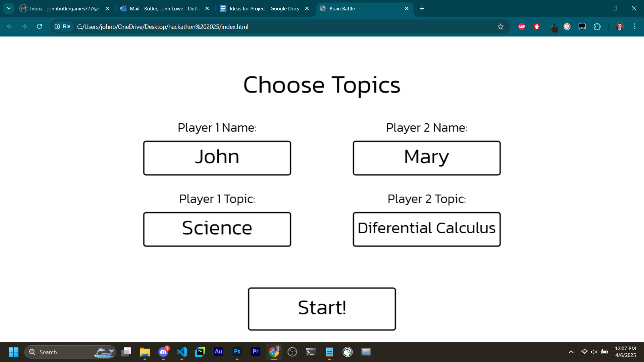Open Chrome's three-dot menu
644x362 pixels.
point(635,26)
